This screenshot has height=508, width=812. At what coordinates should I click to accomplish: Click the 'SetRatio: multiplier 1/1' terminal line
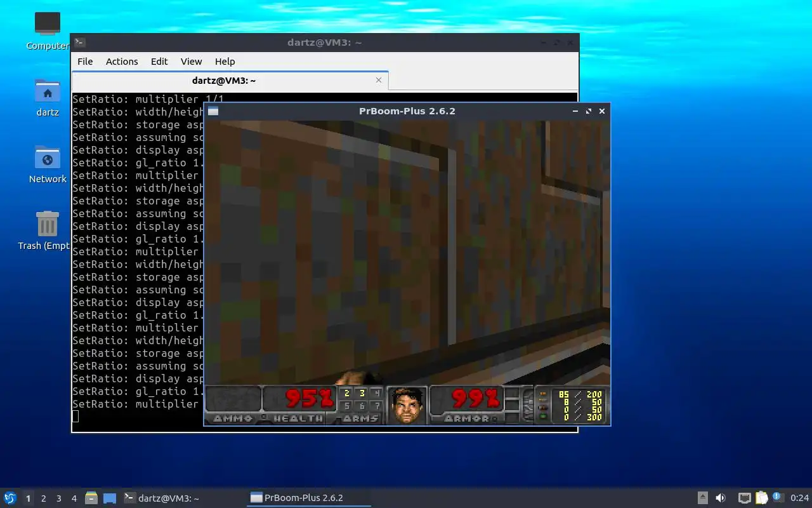[148, 99]
